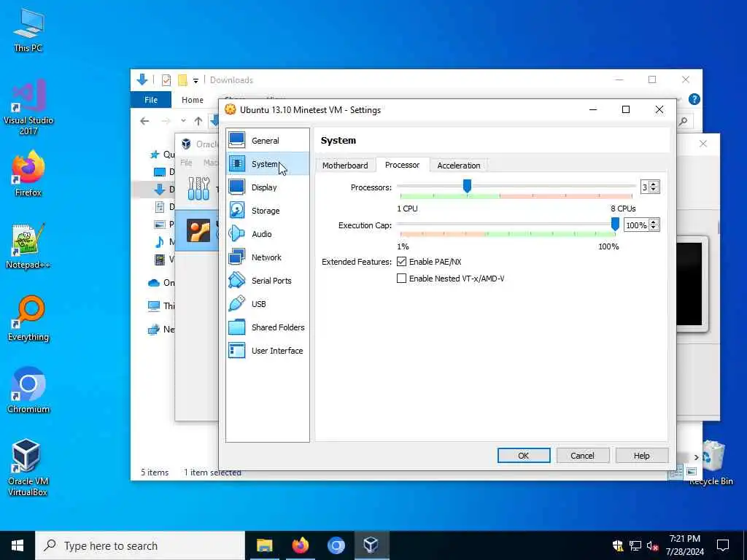Image resolution: width=747 pixels, height=560 pixels.
Task: Click Visual Studio 2017 desktop shortcut
Action: pyautogui.click(x=28, y=108)
